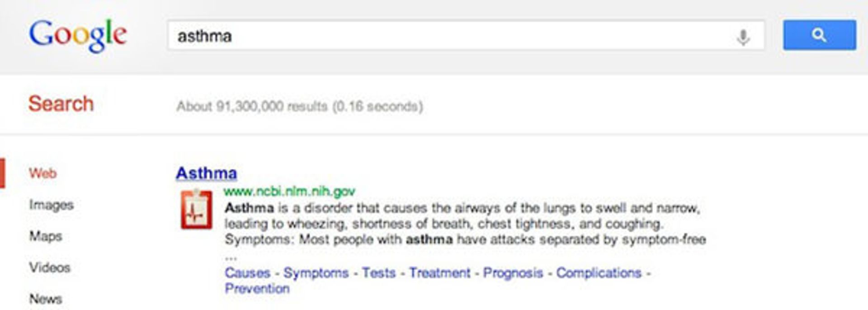Jump to the Causes section link

247,273
